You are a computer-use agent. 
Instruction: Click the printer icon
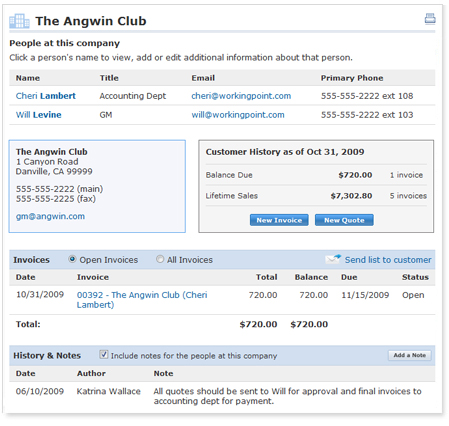pyautogui.click(x=430, y=19)
